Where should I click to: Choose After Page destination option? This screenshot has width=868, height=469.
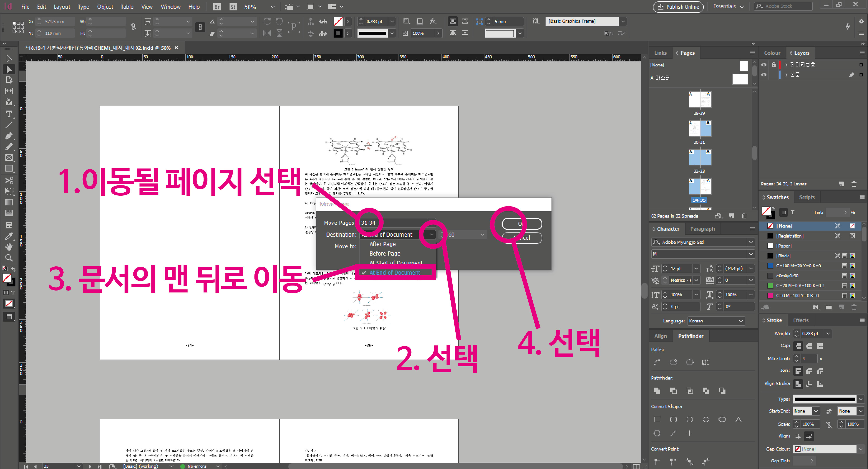point(382,244)
